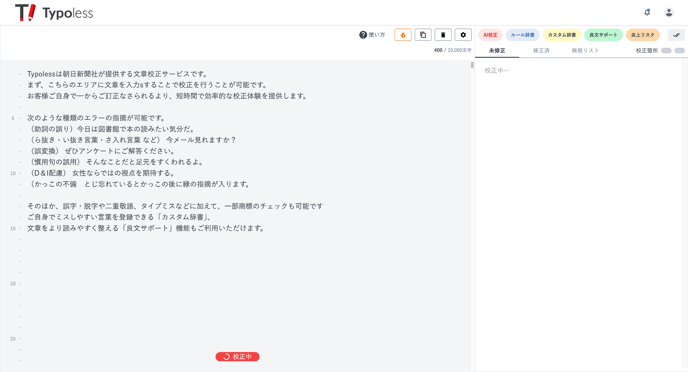Screen dimensions: 688x372
Task: Click the (慣用句の誤用) example line
Action: pyautogui.click(x=116, y=162)
